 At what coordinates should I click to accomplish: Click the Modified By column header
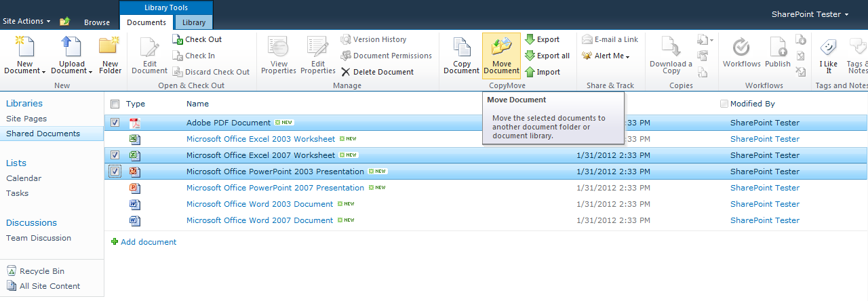[x=753, y=104]
